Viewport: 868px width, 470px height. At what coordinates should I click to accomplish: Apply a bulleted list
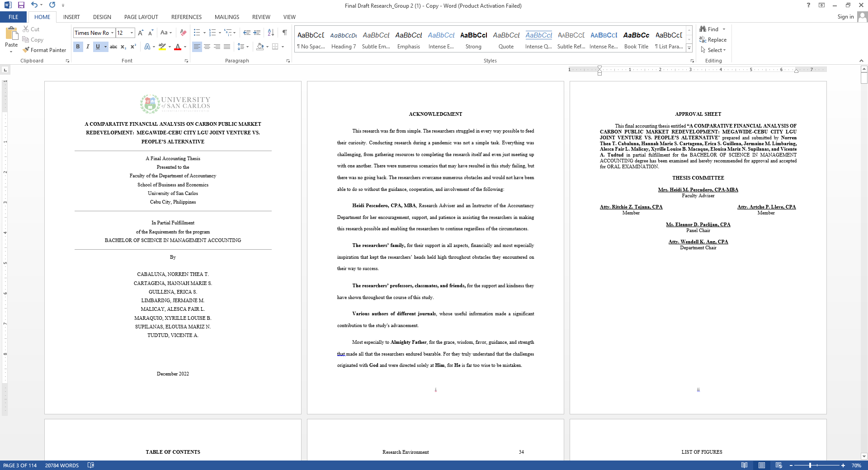(197, 33)
